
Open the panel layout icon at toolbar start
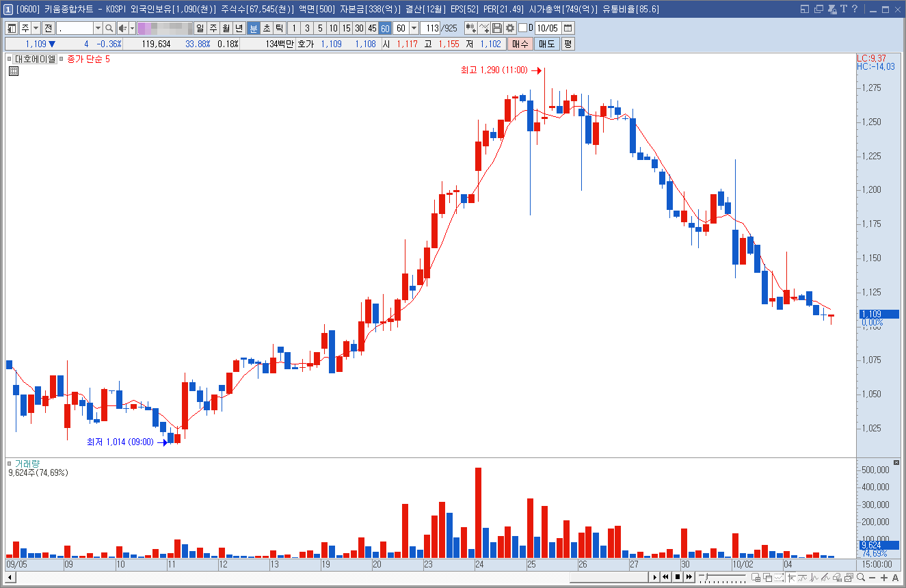click(x=12, y=28)
